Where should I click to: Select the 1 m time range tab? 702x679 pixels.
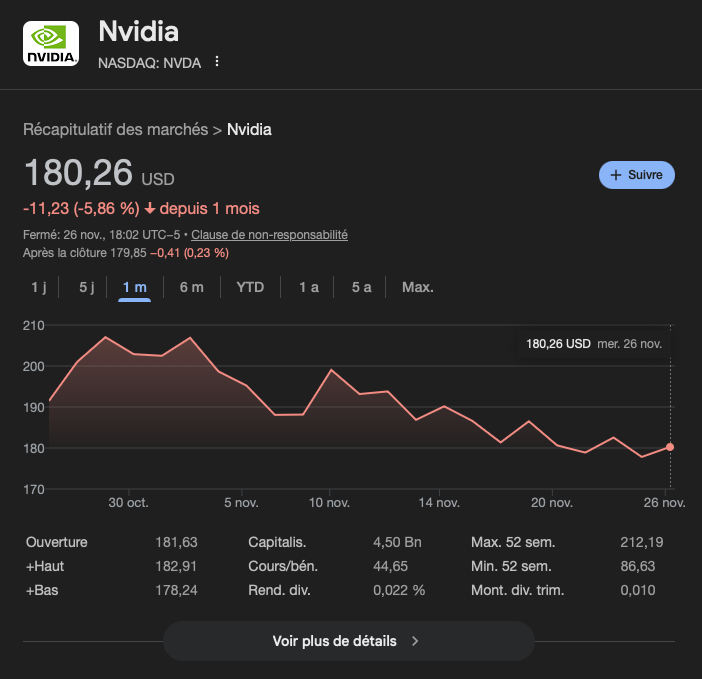[134, 287]
